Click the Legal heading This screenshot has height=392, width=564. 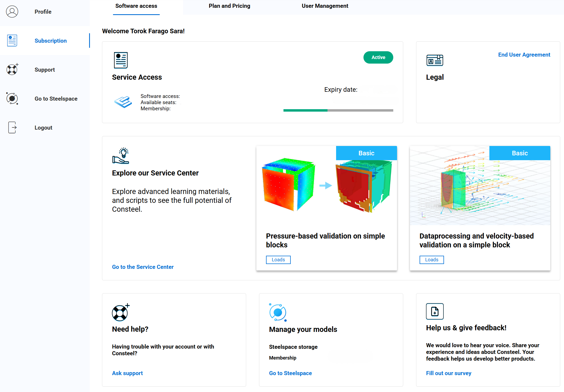click(435, 77)
